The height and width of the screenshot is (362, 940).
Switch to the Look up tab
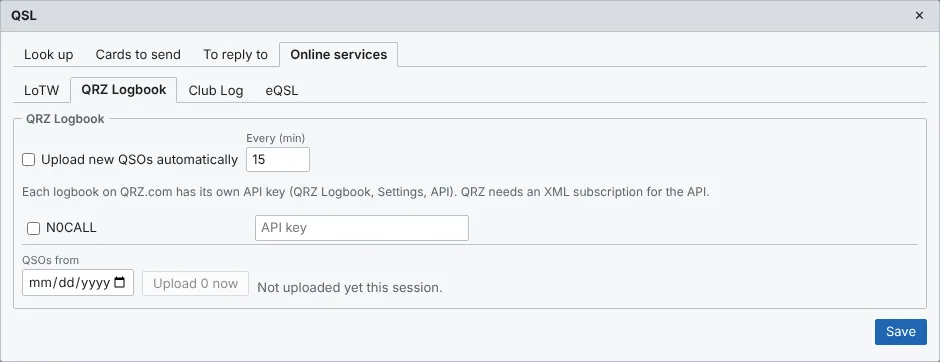(x=49, y=55)
